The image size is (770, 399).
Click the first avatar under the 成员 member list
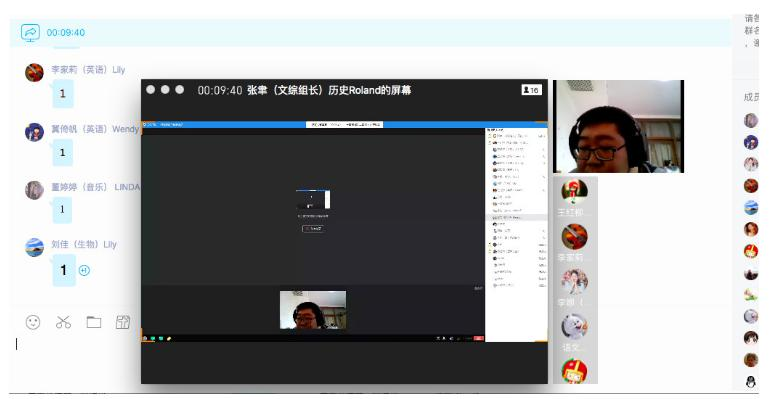pyautogui.click(x=751, y=120)
